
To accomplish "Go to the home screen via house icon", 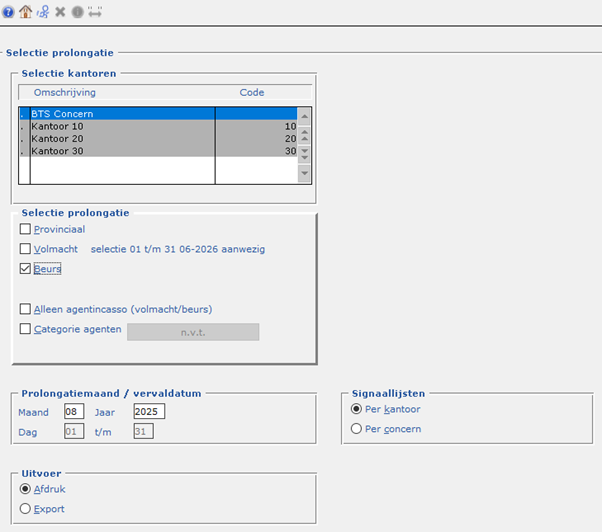I will coord(25,12).
